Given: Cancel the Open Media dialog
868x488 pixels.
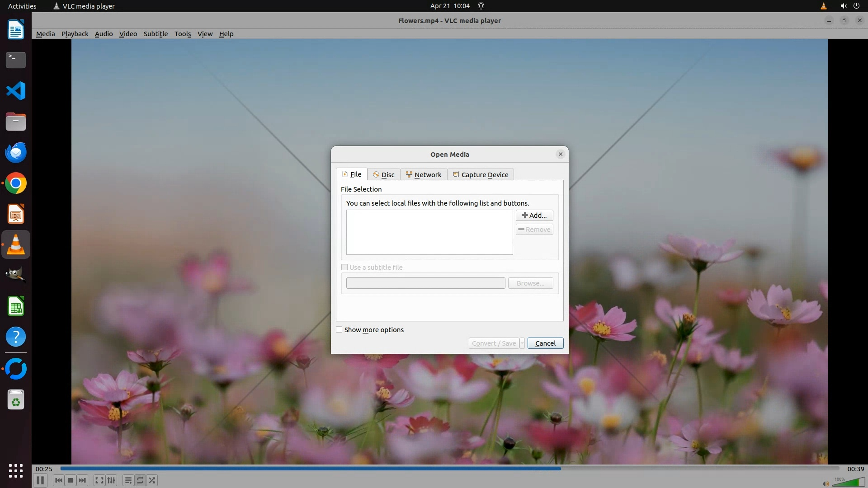Looking at the screenshot, I should 545,343.
